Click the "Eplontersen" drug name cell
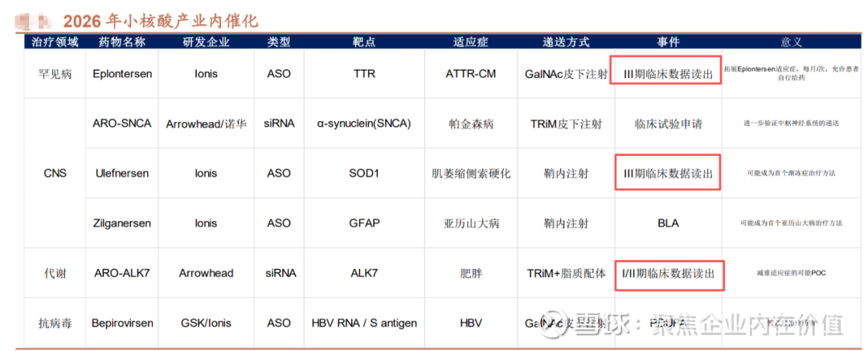 pos(122,74)
